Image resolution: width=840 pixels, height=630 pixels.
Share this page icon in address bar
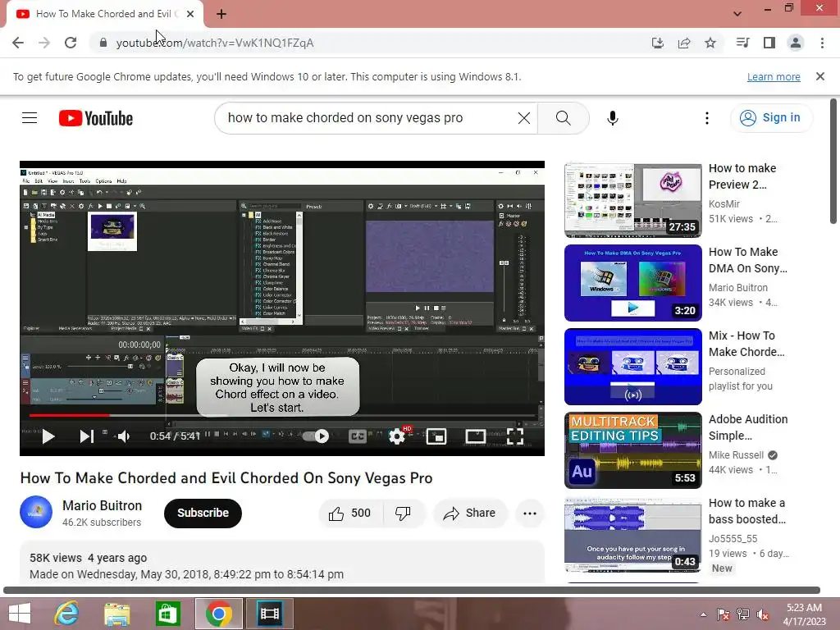pyautogui.click(x=684, y=43)
